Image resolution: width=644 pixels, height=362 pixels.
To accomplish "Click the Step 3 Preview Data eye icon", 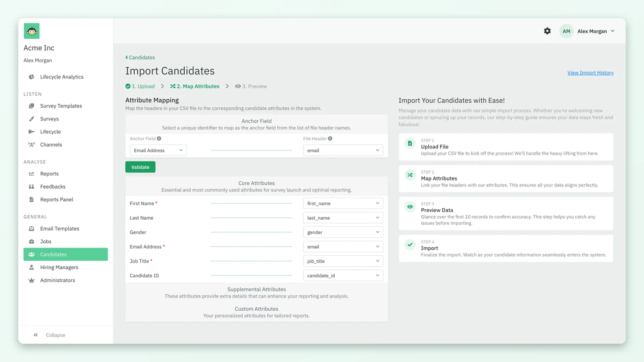I will click(x=410, y=207).
